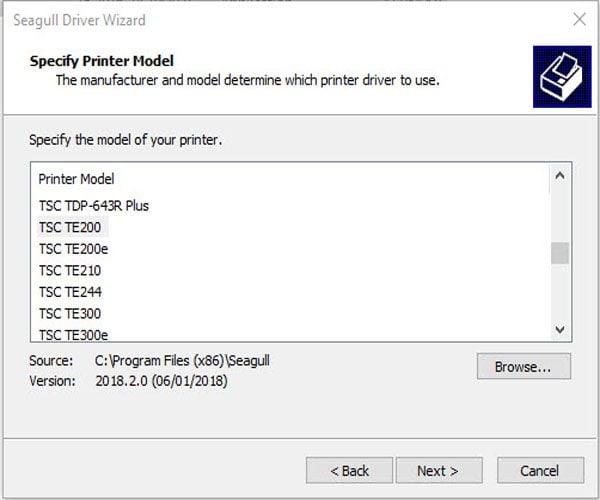Click the scrollbar thumb in the model list
600x500 pixels.
560,253
